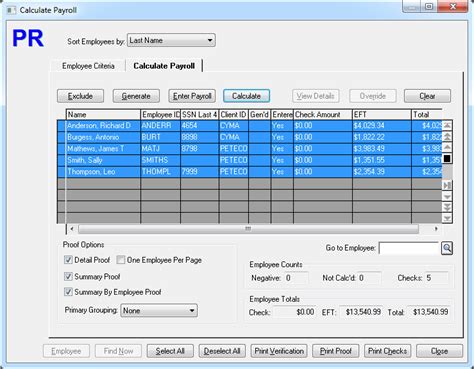Click the magnifier search icon beside Go to Employee
Screen dimensions: 474x369
(x=447, y=248)
